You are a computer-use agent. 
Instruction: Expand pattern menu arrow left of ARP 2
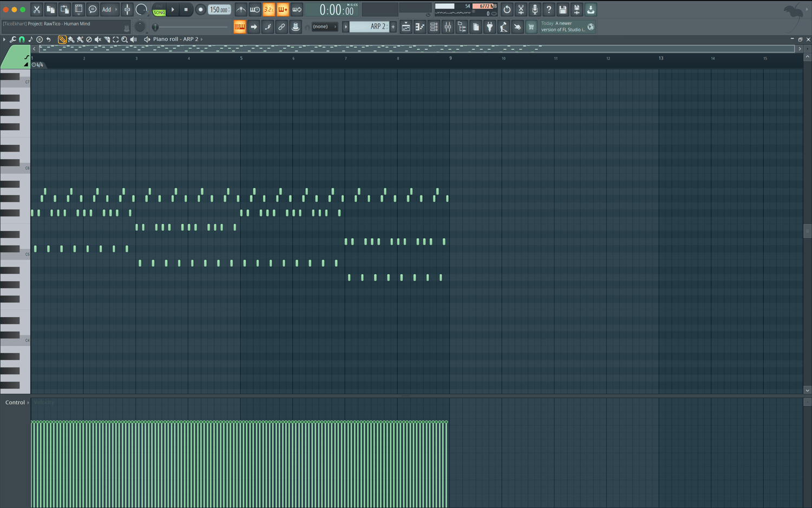(x=346, y=27)
